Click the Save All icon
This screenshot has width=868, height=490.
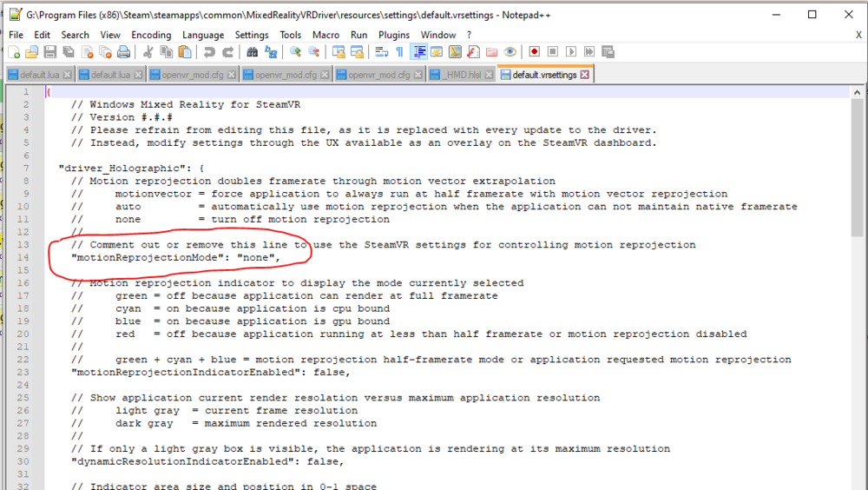[x=69, y=52]
